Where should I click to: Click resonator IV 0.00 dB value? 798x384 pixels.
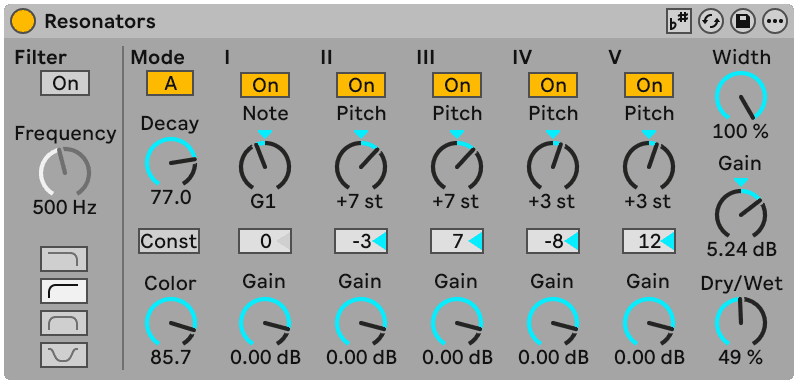pyautogui.click(x=553, y=358)
